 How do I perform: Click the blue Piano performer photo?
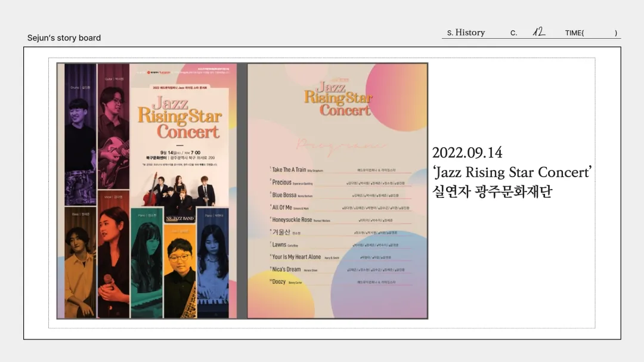213,263
